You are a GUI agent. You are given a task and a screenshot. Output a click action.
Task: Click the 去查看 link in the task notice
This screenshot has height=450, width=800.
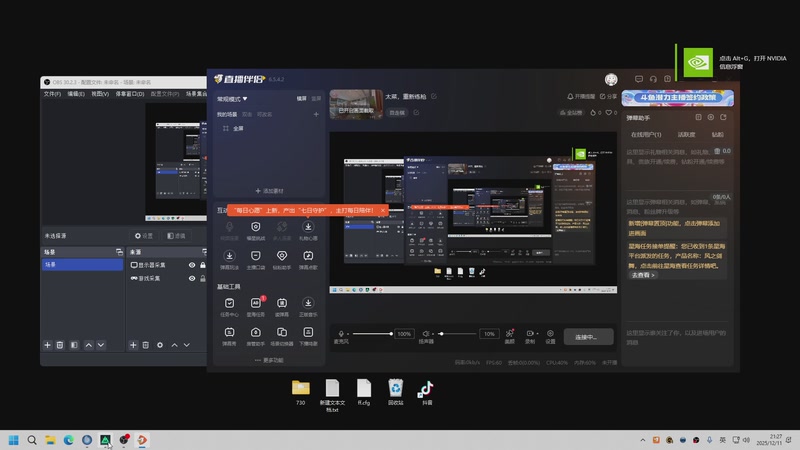[x=643, y=275]
